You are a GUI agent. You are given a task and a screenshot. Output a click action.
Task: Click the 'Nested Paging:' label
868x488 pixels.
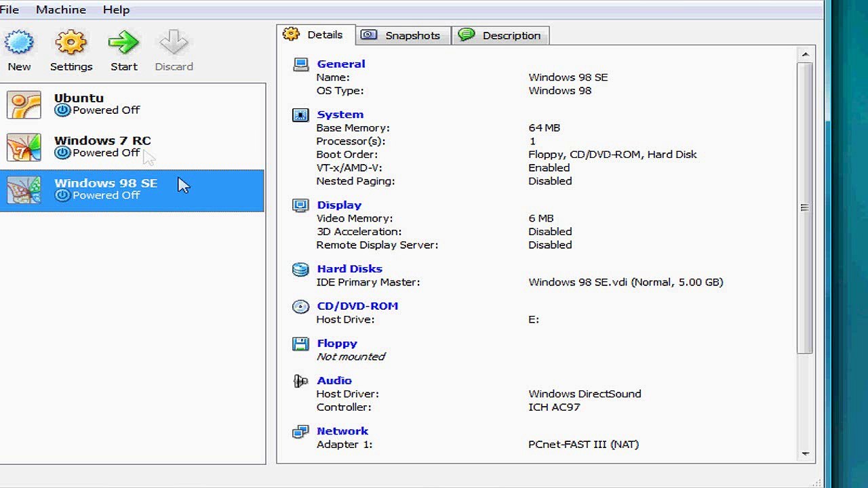355,181
